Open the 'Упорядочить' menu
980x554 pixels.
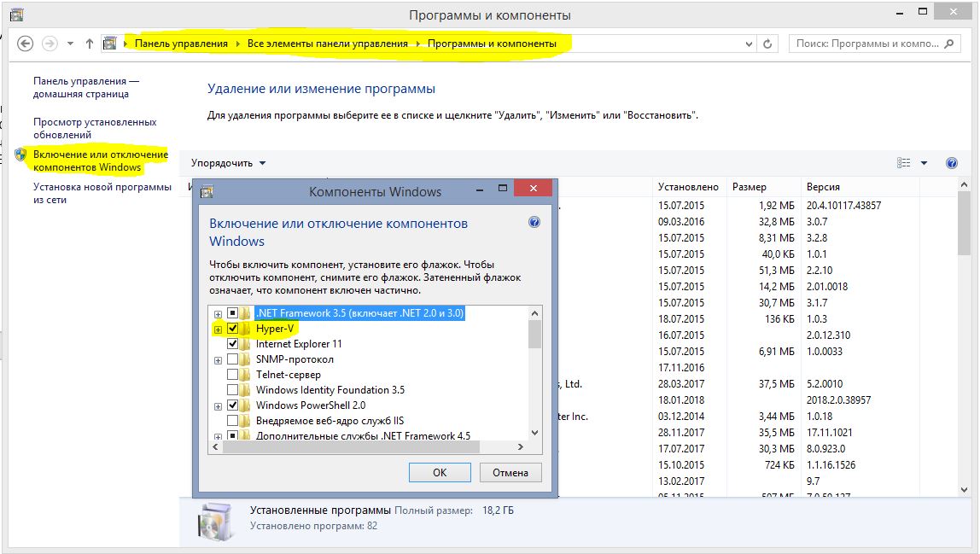(x=228, y=163)
